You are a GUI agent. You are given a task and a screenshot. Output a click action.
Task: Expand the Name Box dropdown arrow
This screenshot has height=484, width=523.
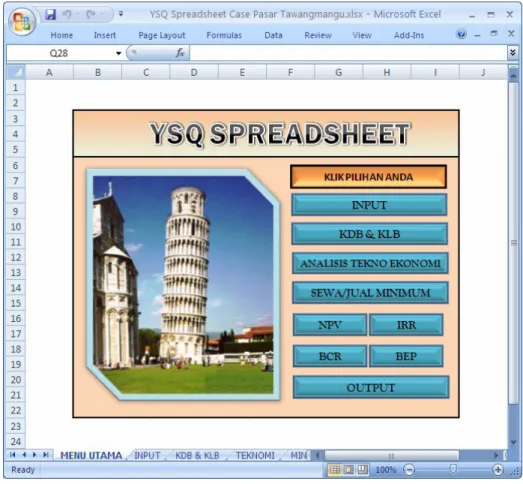tap(118, 53)
